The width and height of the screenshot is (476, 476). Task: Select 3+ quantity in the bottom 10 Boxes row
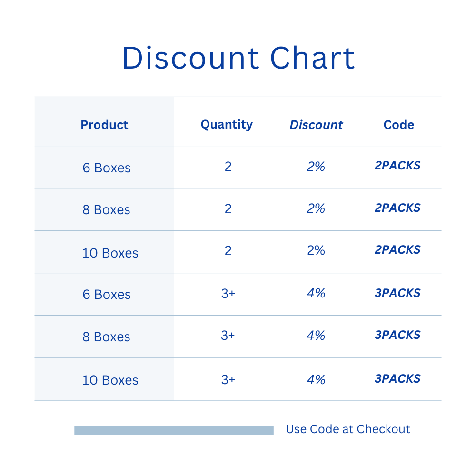[228, 379]
